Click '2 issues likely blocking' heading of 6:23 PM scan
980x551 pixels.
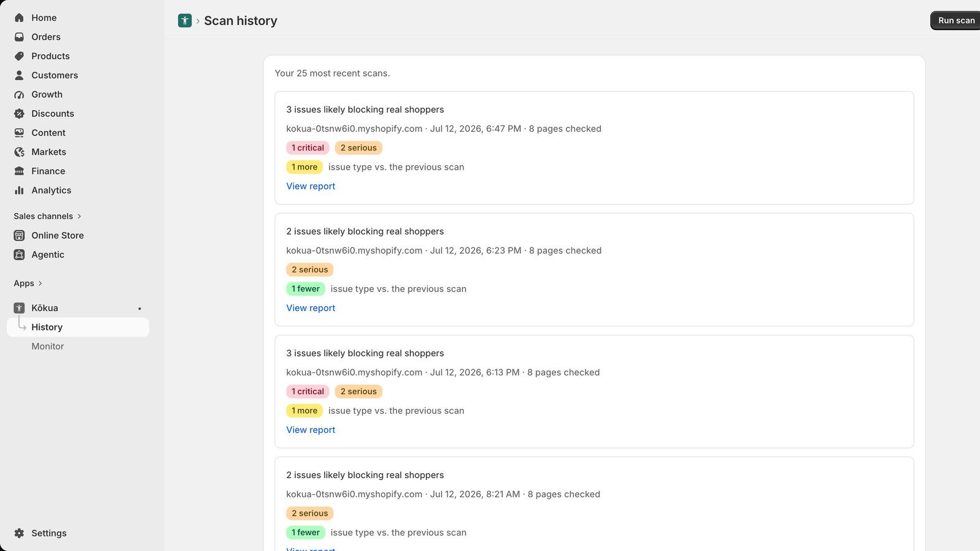(x=365, y=231)
